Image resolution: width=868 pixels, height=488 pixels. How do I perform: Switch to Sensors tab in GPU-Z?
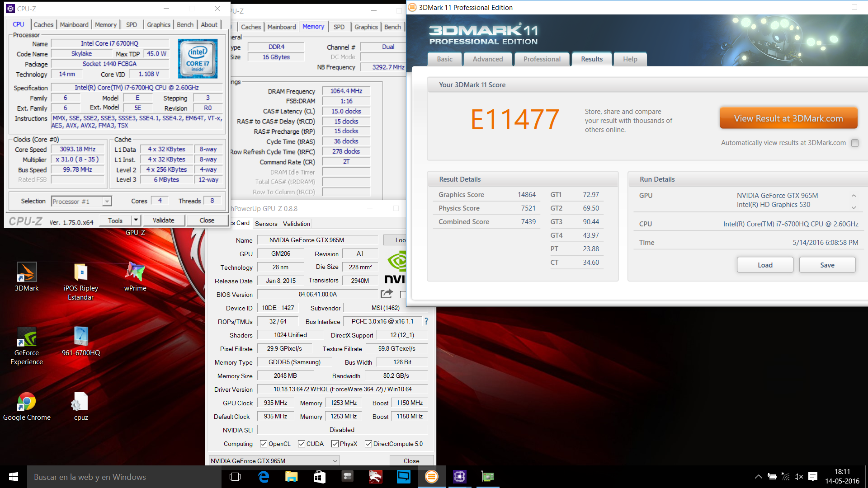266,224
